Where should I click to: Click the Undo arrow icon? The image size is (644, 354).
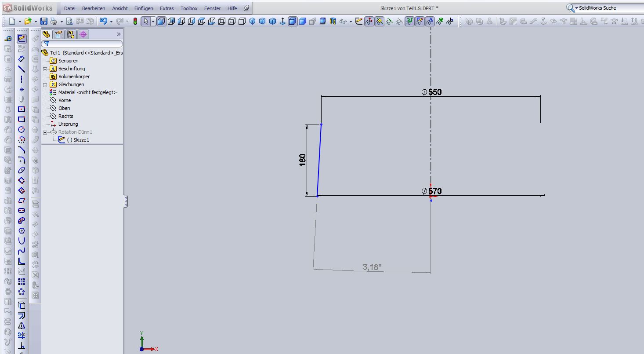click(104, 21)
